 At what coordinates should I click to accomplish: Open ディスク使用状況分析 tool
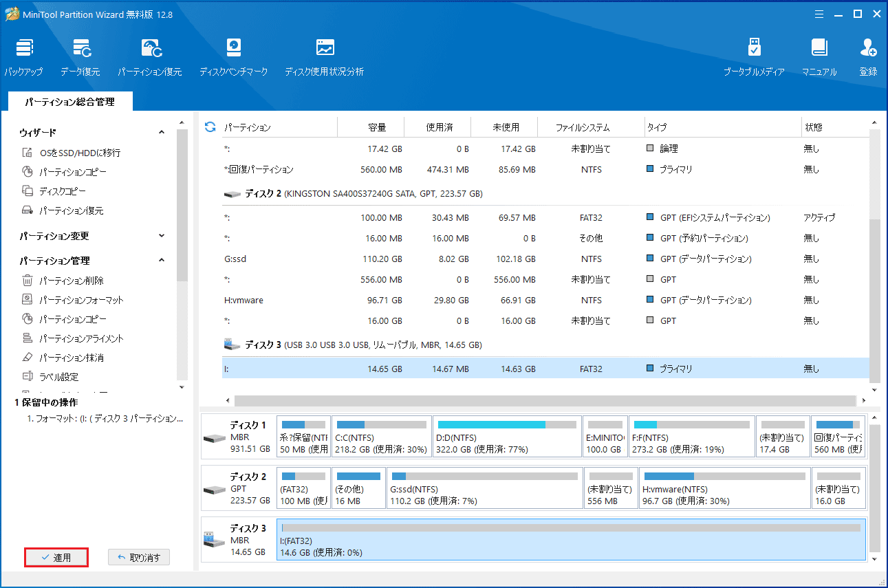324,56
